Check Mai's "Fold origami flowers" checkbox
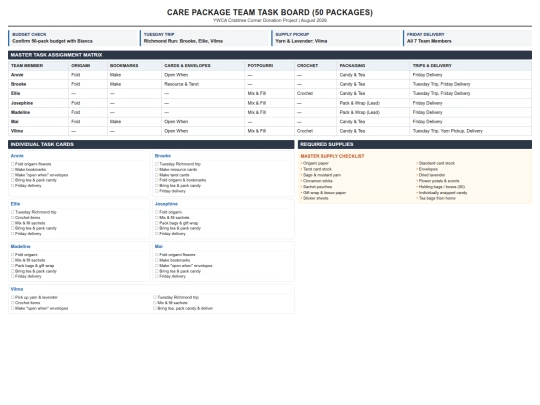 157,255
